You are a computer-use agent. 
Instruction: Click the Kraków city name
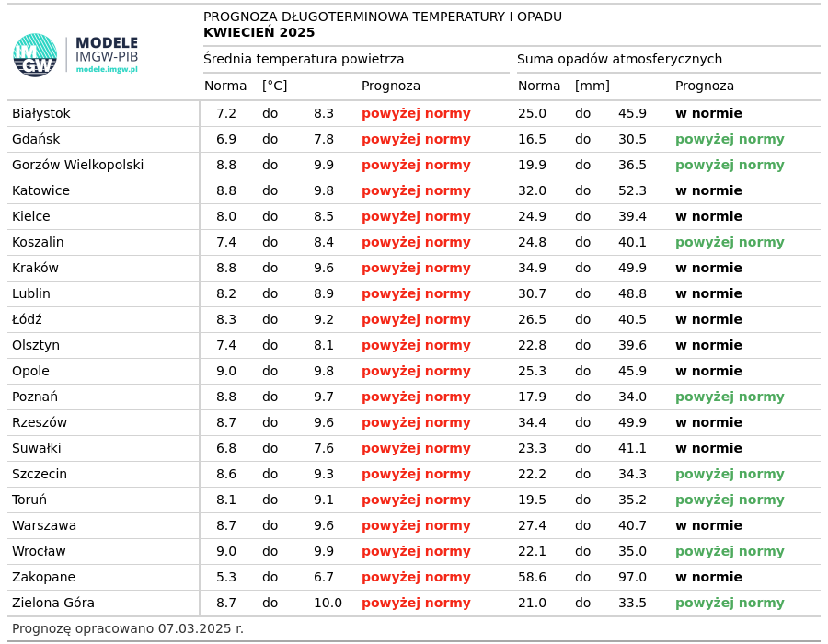point(35,268)
